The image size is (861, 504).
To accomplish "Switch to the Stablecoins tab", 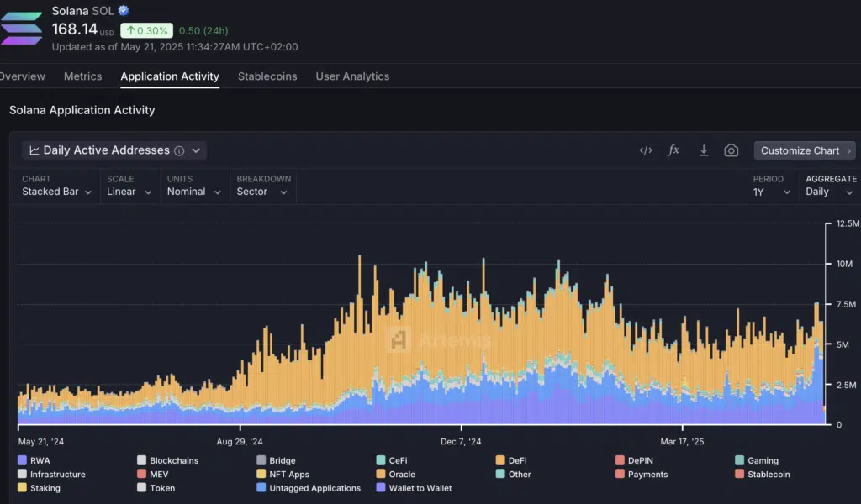I will [267, 76].
